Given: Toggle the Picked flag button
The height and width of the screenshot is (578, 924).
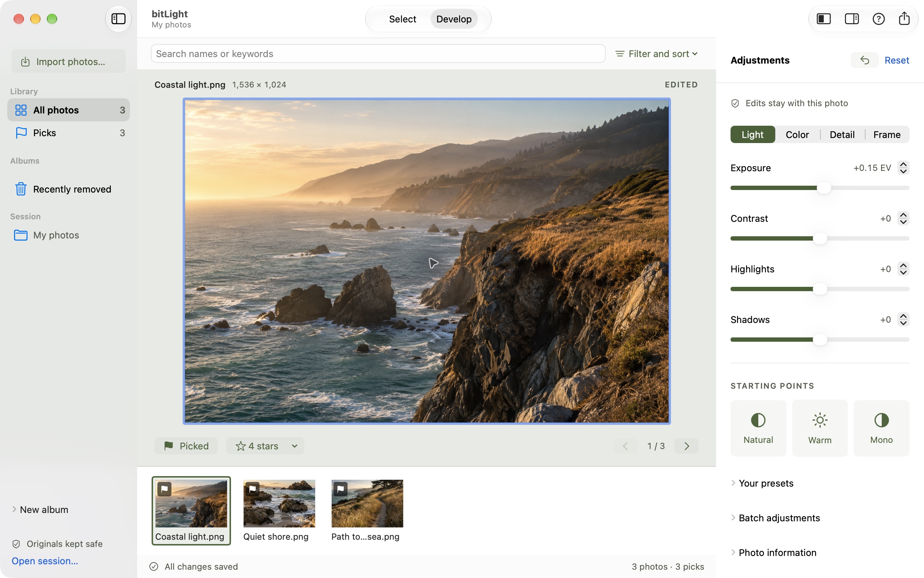Looking at the screenshot, I should pos(186,446).
